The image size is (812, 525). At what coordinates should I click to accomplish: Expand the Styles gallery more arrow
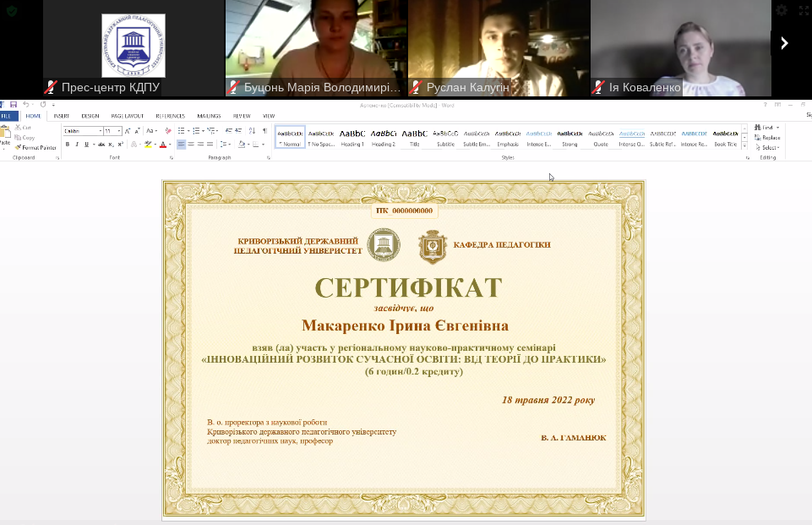tap(744, 144)
